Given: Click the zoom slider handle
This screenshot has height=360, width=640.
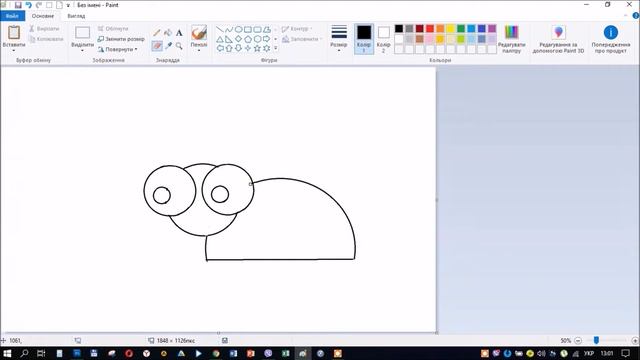Looking at the screenshot, I should [596, 340].
